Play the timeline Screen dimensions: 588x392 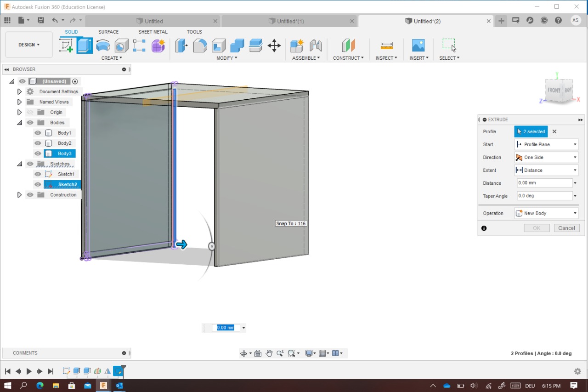pos(29,371)
